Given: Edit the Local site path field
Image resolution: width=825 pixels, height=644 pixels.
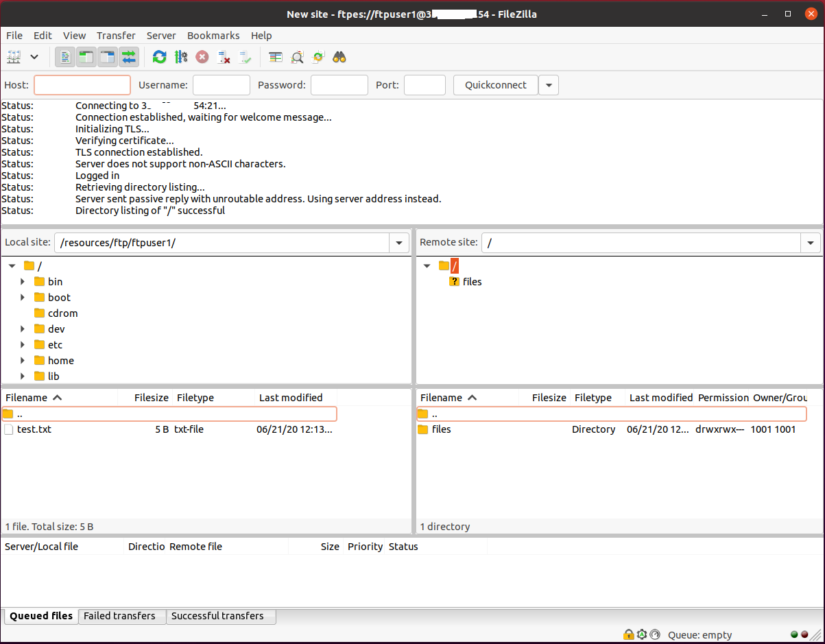Looking at the screenshot, I should (x=222, y=243).
